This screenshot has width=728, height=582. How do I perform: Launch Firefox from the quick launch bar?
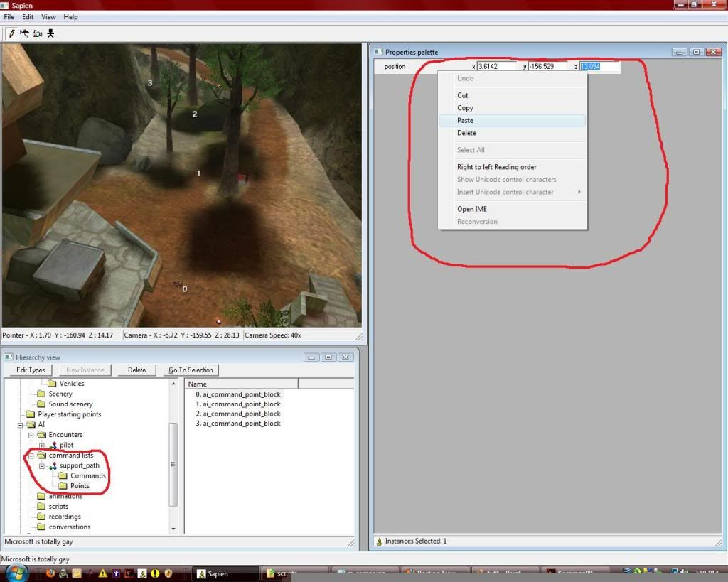click(50, 573)
